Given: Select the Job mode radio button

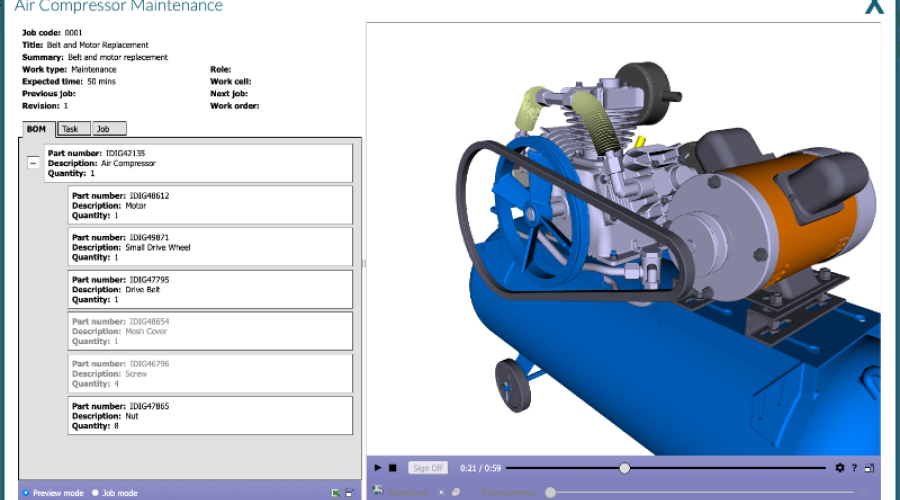Looking at the screenshot, I should click(96, 493).
